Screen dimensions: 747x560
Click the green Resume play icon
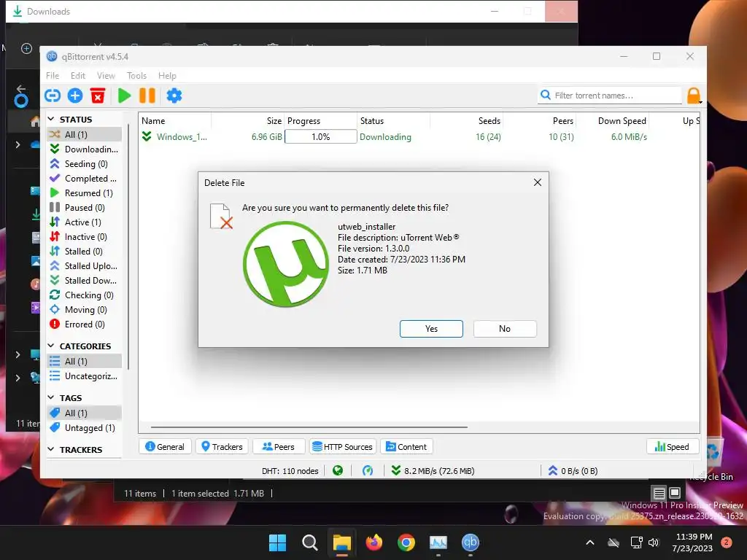click(124, 96)
